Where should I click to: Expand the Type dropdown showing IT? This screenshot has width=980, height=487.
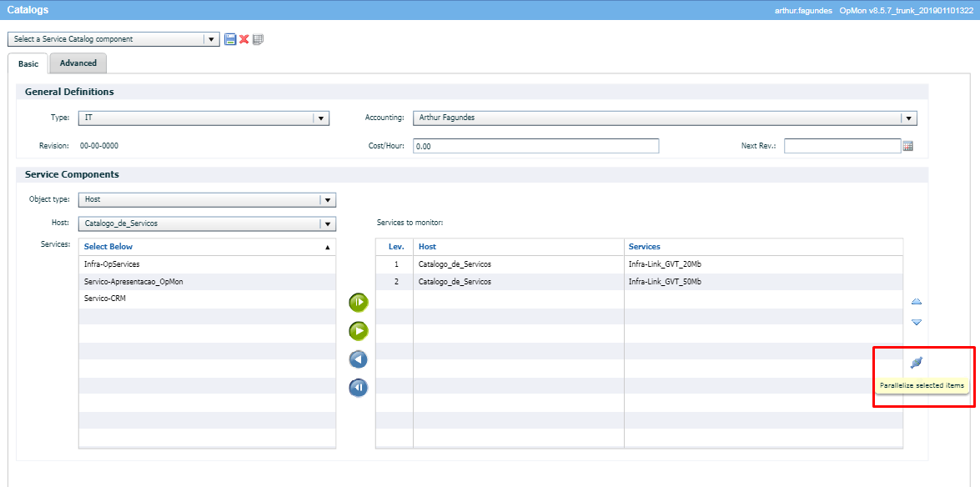tap(320, 118)
